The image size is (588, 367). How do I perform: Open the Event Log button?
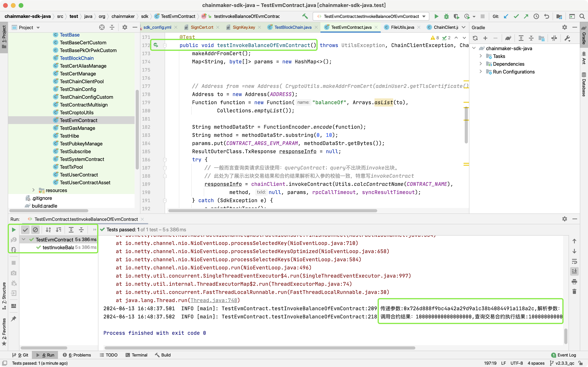(x=563, y=355)
